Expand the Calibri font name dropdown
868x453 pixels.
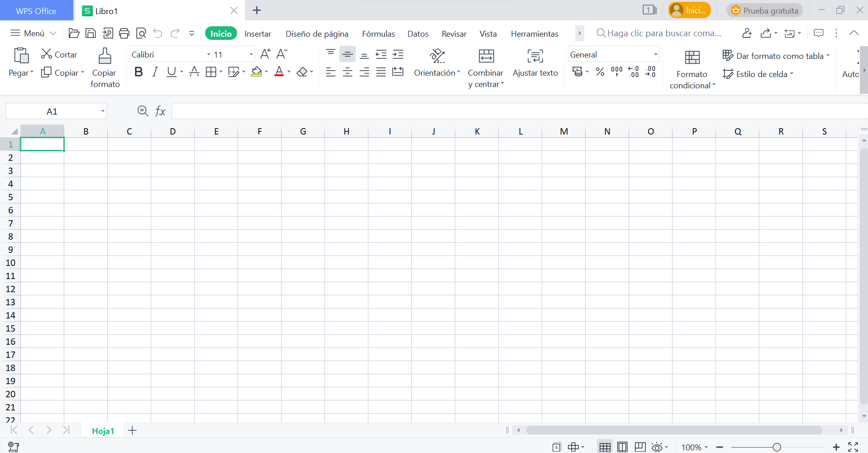[x=209, y=55]
